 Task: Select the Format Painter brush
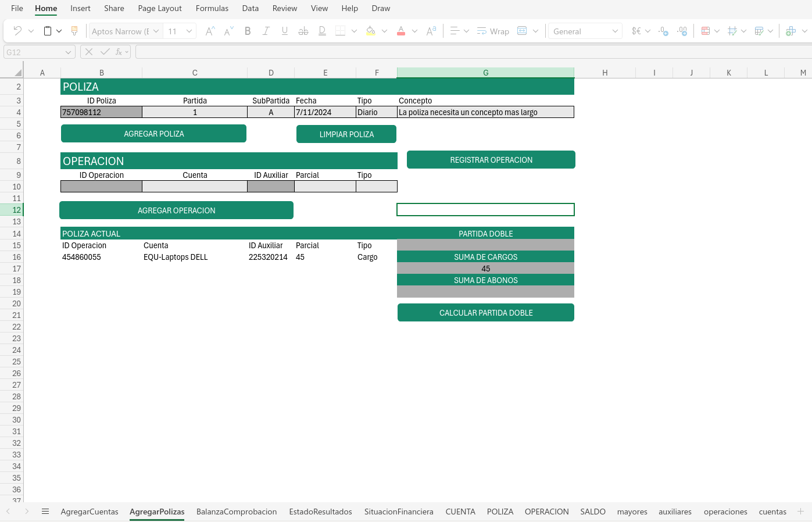click(x=74, y=31)
